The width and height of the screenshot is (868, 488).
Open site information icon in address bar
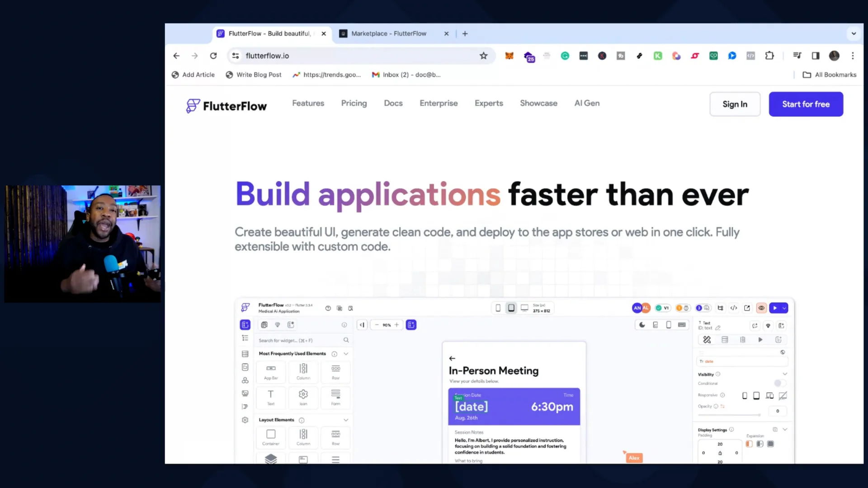[x=236, y=56]
